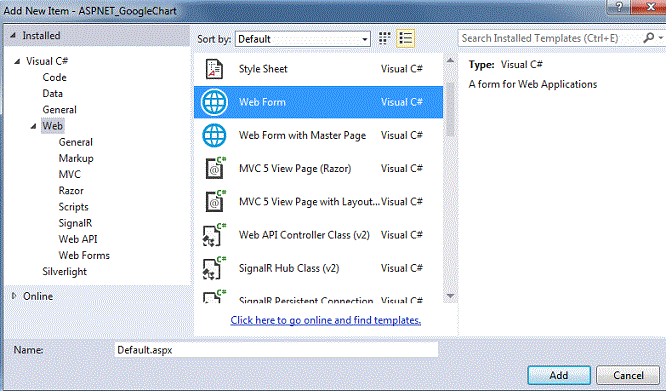The width and height of the screenshot is (666, 391).
Task: Click the SignalR Hub Class icon
Action: (x=214, y=268)
